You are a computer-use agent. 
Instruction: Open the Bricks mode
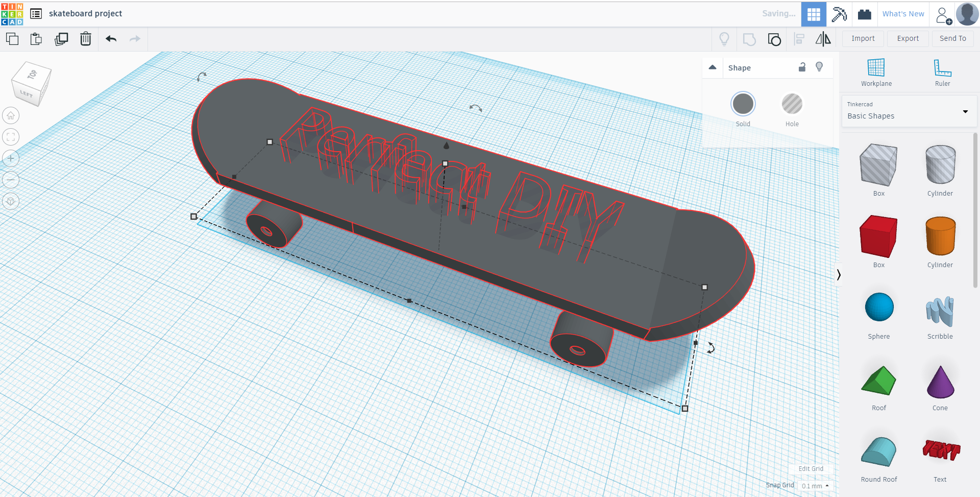point(865,14)
